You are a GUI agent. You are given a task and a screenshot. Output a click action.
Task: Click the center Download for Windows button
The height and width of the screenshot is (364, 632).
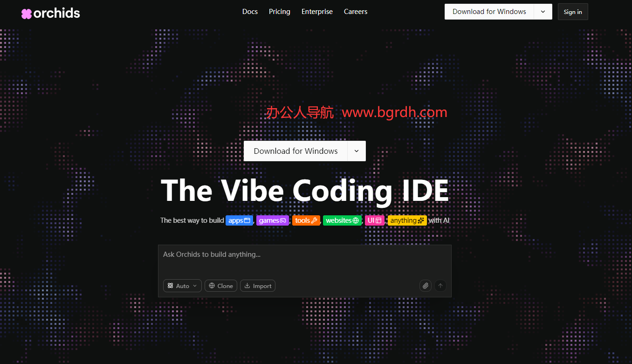tap(295, 151)
